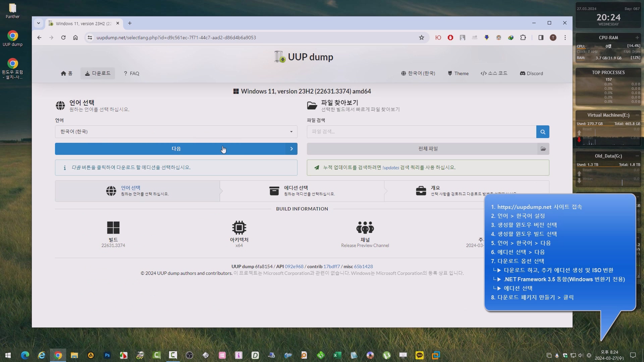644x362 pixels.
Task: Open the tab search dropdown arrow
Action: coord(39,23)
